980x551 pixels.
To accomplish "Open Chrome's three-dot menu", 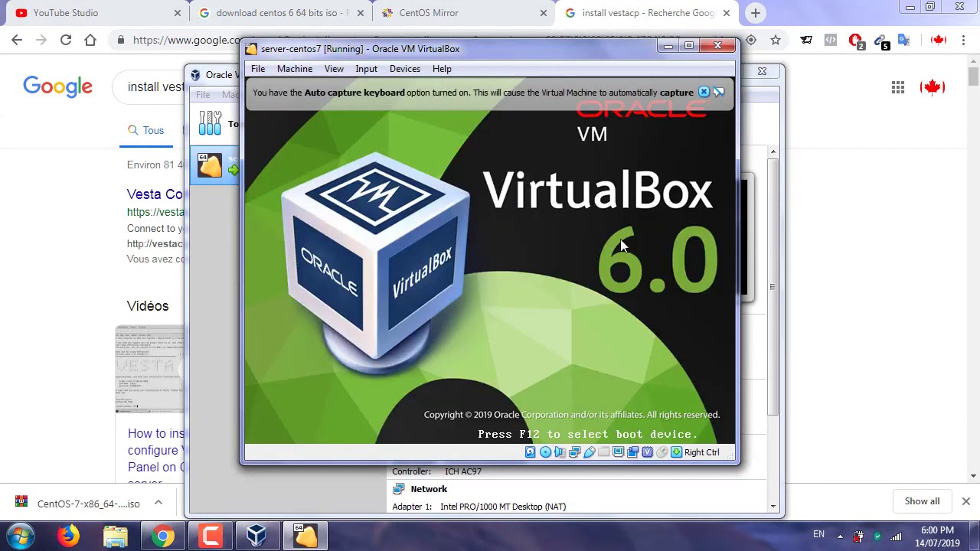I will point(965,40).
